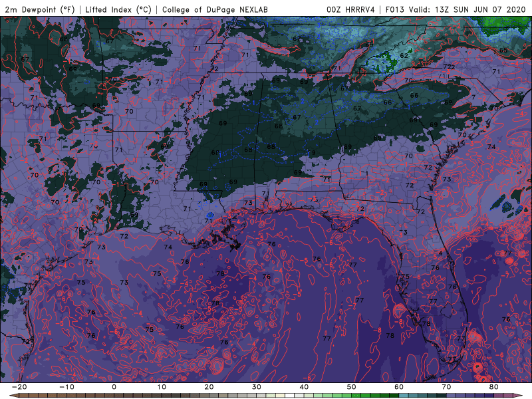Click the "00Z HRRRV4" model run label
Image resolution: width=532 pixels, height=399 pixels.
[350, 10]
